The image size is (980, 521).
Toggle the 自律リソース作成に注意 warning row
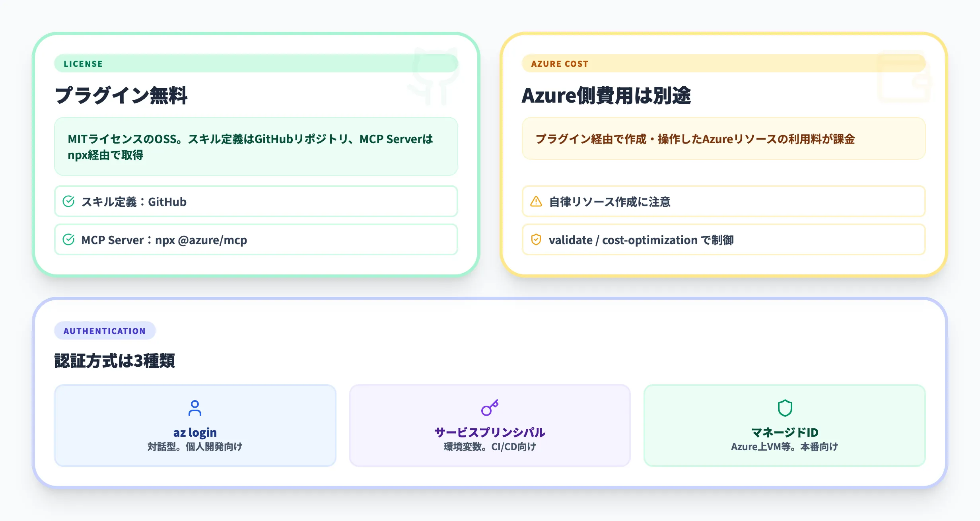coord(724,202)
